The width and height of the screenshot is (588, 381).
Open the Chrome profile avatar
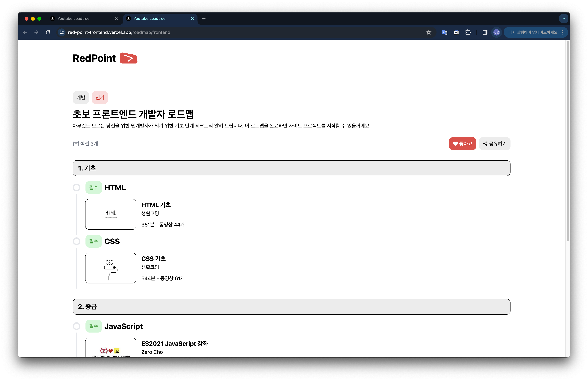point(496,32)
